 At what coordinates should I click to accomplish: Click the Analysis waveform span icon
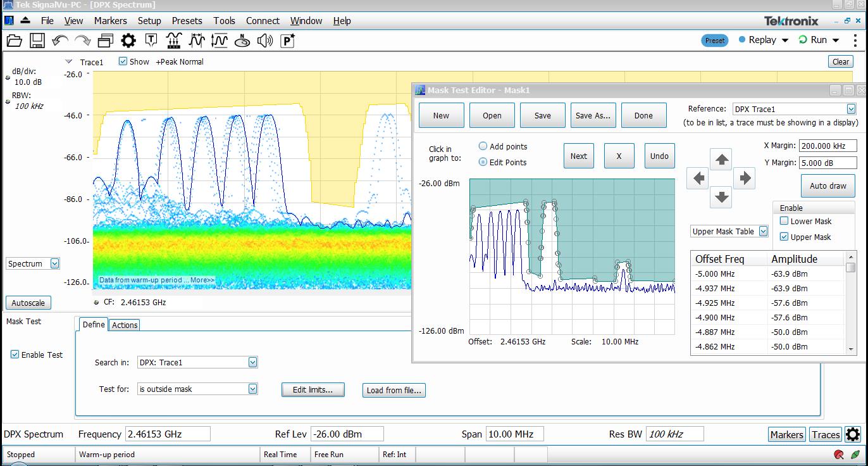pos(197,41)
